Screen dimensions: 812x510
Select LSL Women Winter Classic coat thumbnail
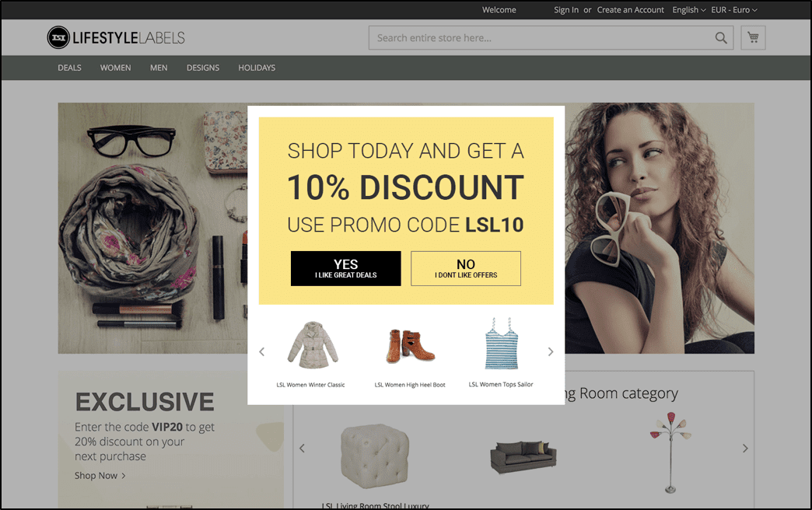(x=313, y=345)
